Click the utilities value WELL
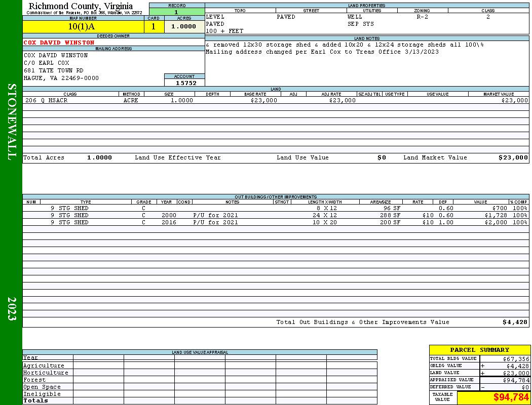532x405 pixels. [355, 17]
